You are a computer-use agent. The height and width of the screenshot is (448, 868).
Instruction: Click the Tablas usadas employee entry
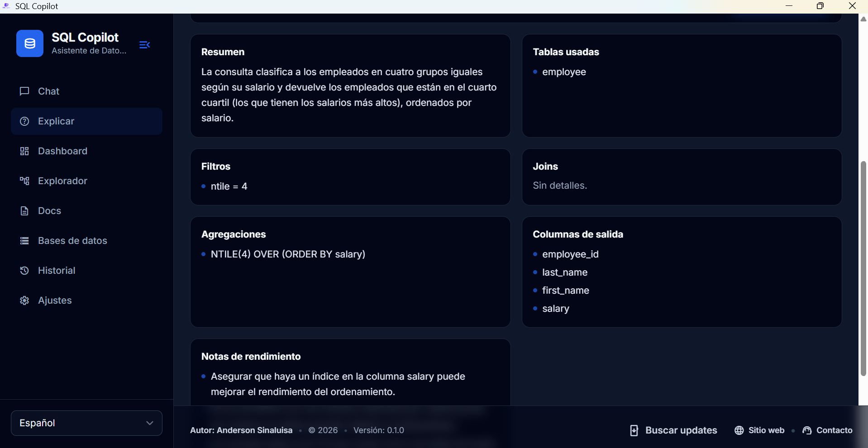564,71
